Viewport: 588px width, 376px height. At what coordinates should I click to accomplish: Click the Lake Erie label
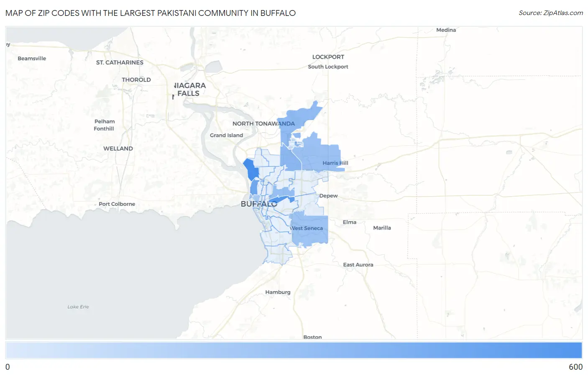click(x=78, y=307)
